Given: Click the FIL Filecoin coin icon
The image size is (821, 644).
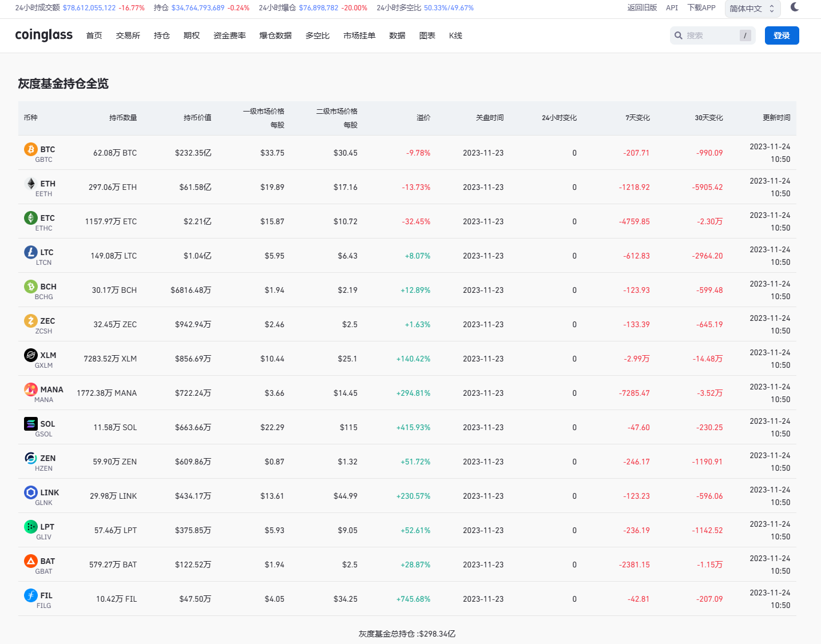Looking at the screenshot, I should 30,595.
